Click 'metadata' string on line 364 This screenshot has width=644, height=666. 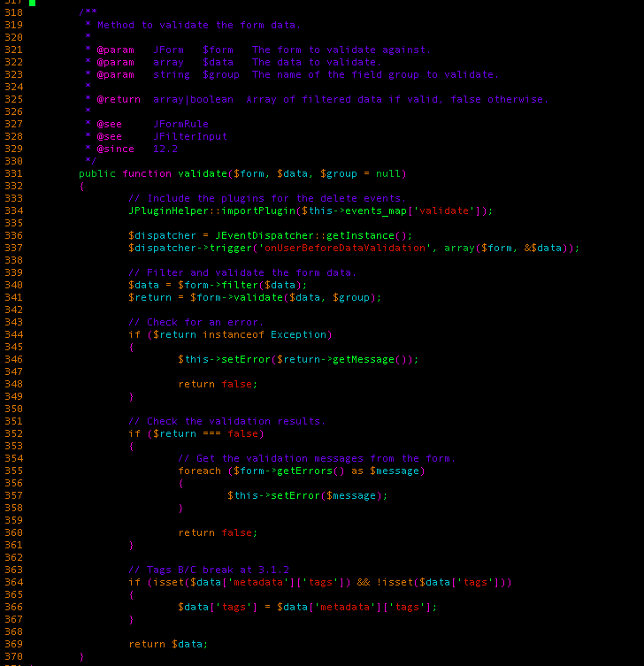[x=258, y=582]
